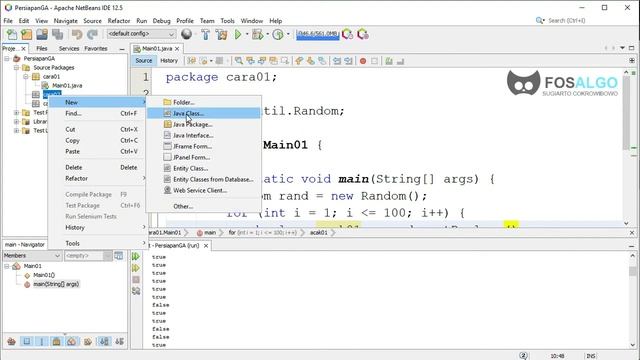Image resolution: width=640 pixels, height=360 pixels.
Task: Open the History view button in editor
Action: point(169,60)
